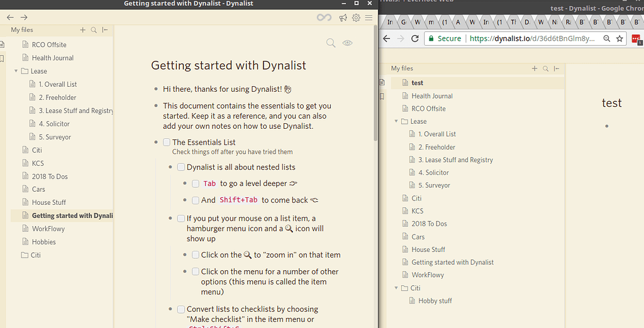
Task: Search files in Chrome My files pane
Action: tap(545, 68)
